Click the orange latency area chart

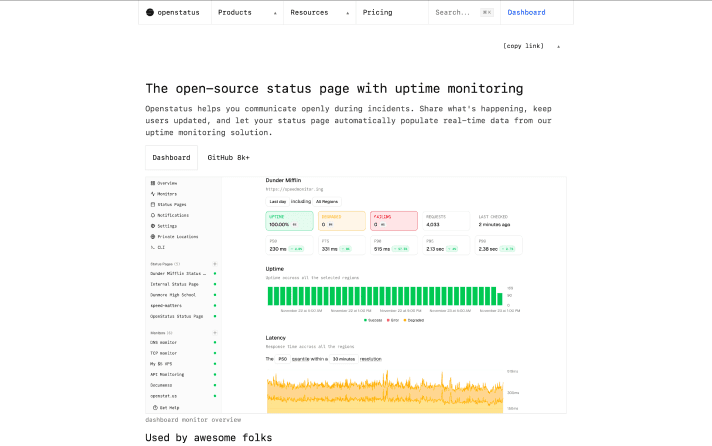(385, 393)
